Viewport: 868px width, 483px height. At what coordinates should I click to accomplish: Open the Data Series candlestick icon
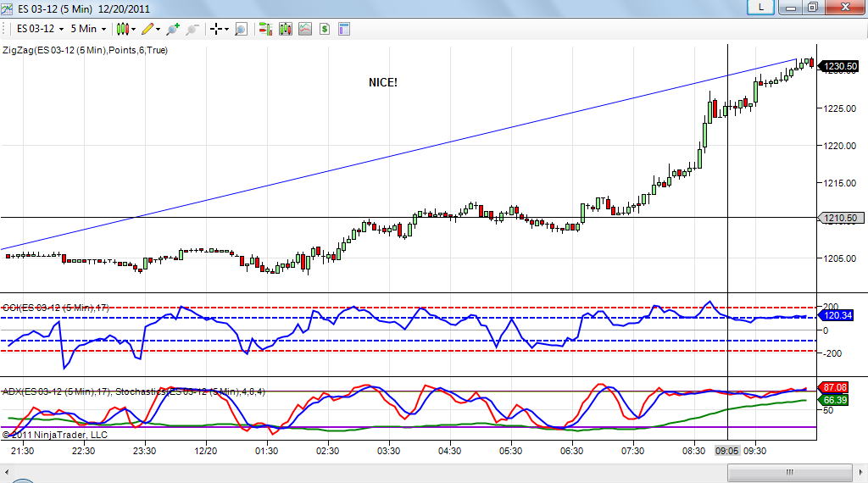[286, 29]
